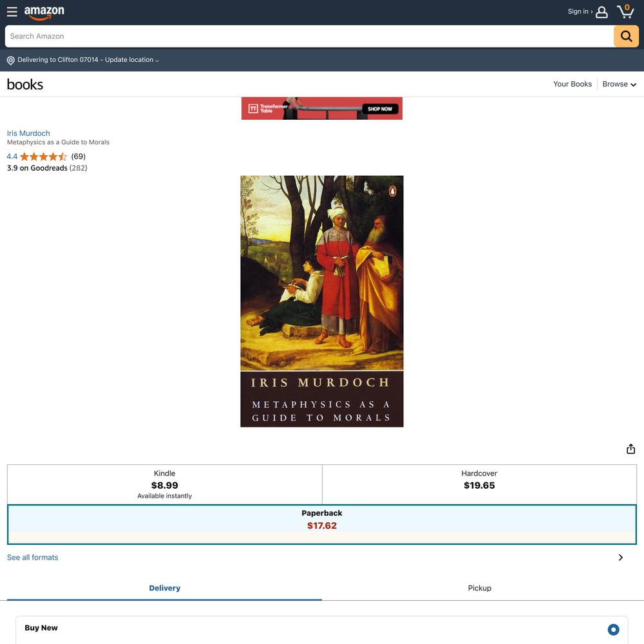Open the shopping cart
The height and width of the screenshot is (644, 644).
[625, 12]
